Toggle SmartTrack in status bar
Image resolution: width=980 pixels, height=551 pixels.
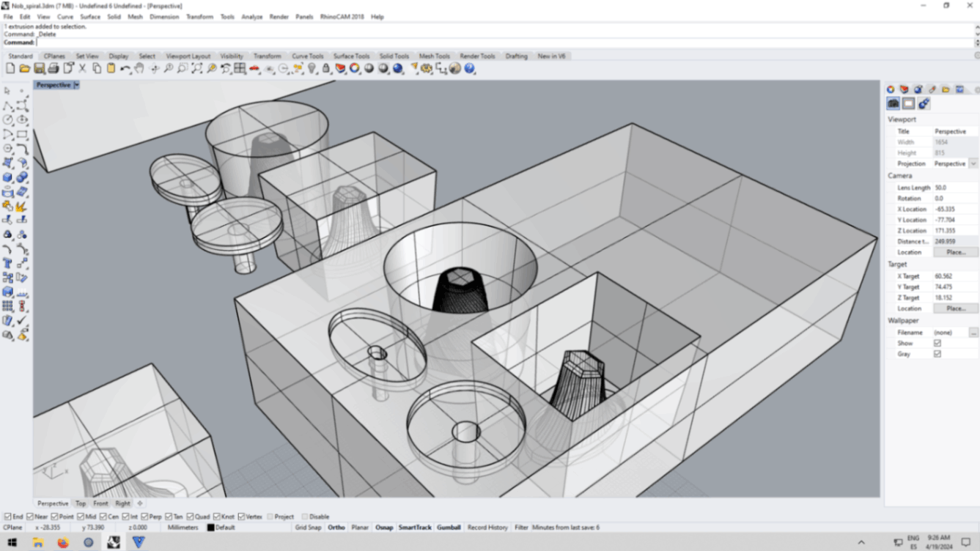pos(414,528)
